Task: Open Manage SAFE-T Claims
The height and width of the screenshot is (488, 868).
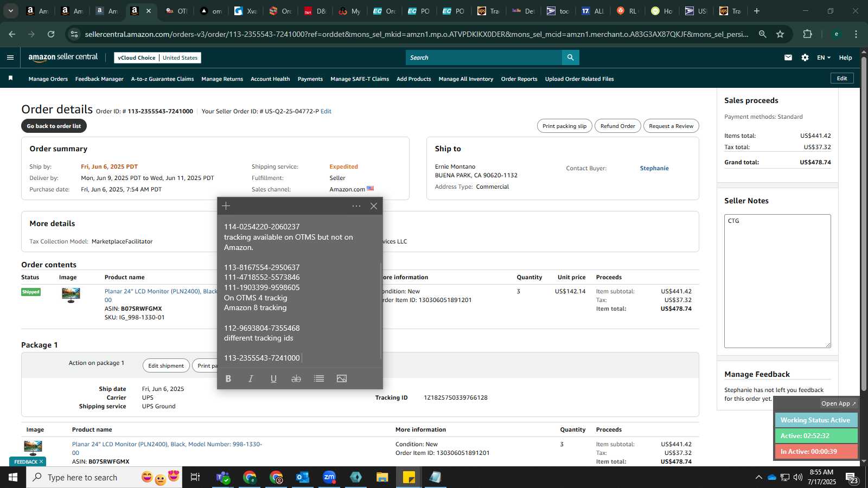Action: 360,79
